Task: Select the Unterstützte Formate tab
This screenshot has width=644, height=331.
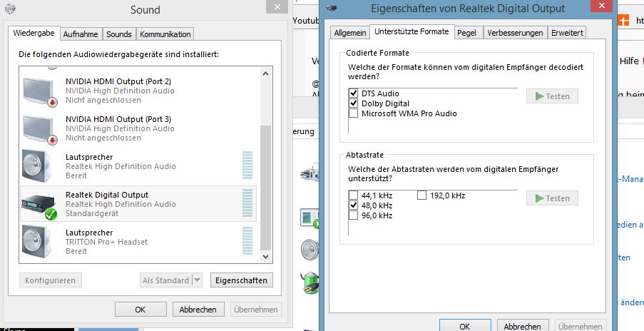Action: (x=412, y=31)
